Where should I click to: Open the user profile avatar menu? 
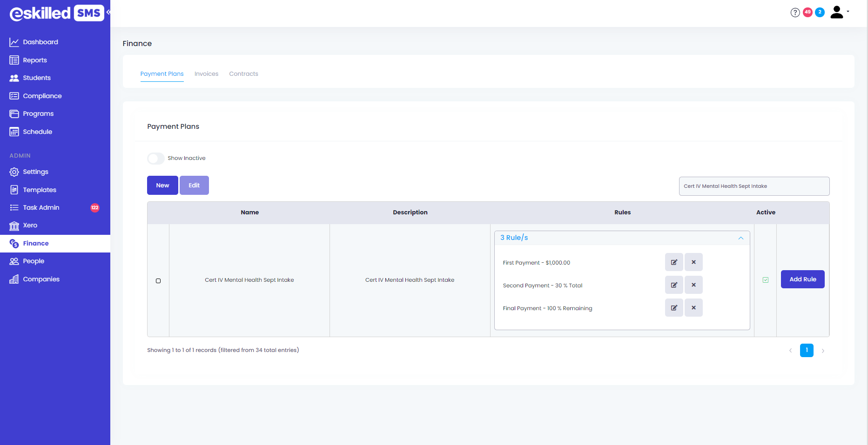[x=839, y=12]
